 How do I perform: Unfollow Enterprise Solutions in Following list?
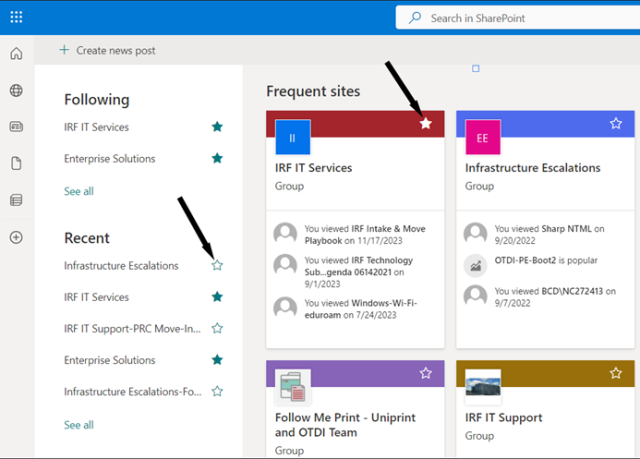pos(217,158)
